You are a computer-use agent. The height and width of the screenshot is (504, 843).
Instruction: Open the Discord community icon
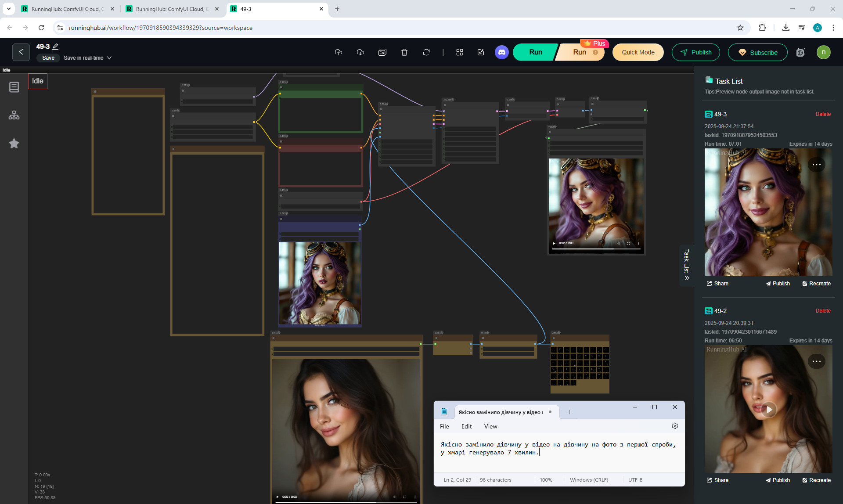(x=501, y=52)
